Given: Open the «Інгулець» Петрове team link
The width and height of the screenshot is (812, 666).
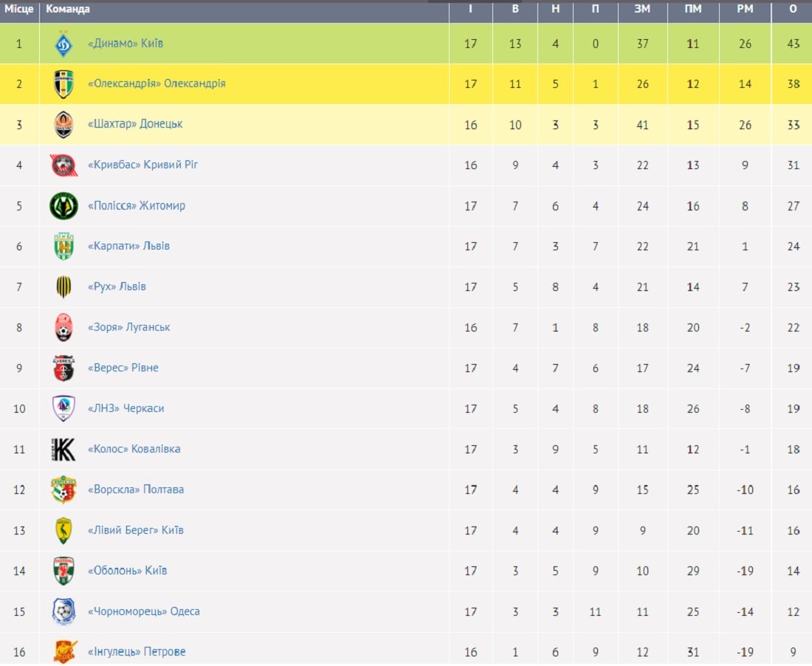Looking at the screenshot, I should tap(137, 652).
